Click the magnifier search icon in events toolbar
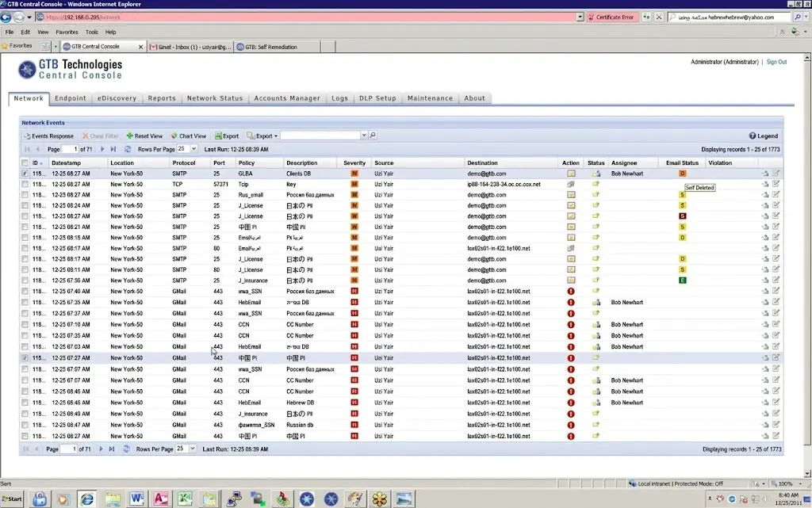Screen dimensions: 812x508 373,136
